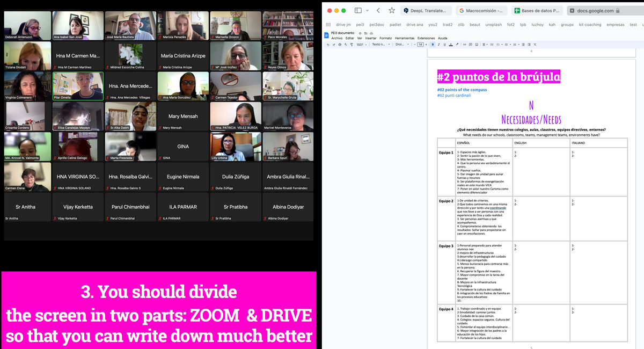Toggle bold formatting
This screenshot has height=349, width=644.
433,45
